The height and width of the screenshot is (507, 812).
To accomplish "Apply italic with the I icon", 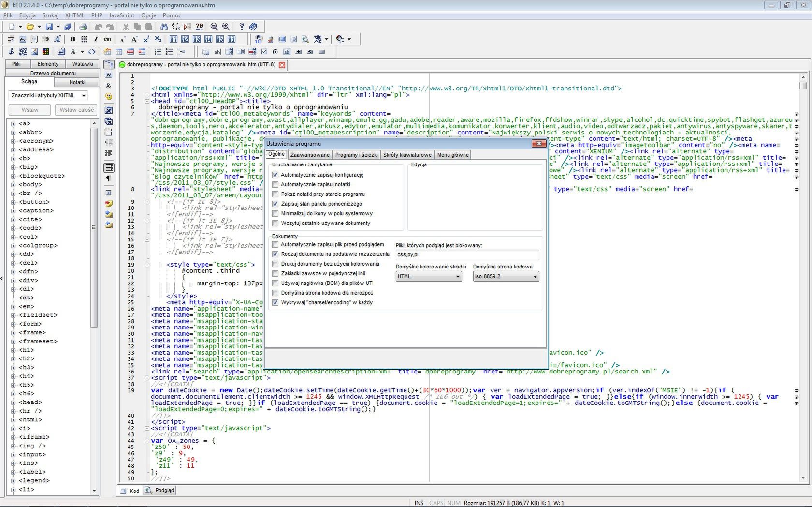I will (96, 39).
